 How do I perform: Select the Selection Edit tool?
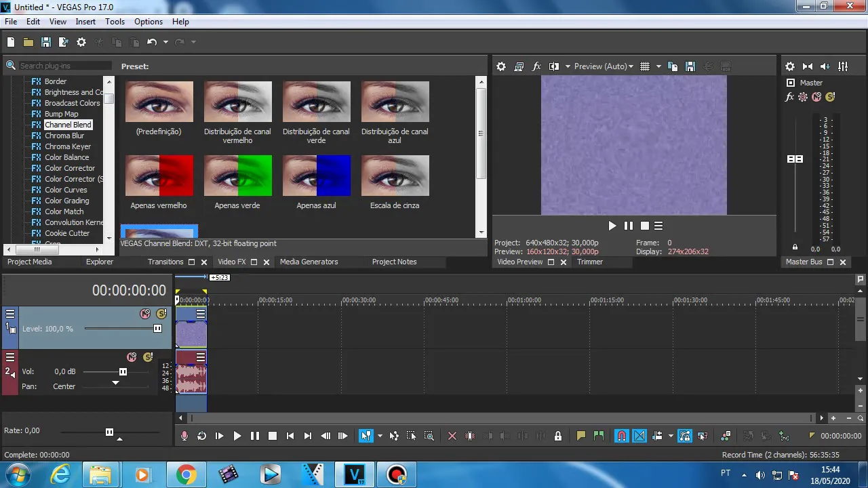[412, 436]
